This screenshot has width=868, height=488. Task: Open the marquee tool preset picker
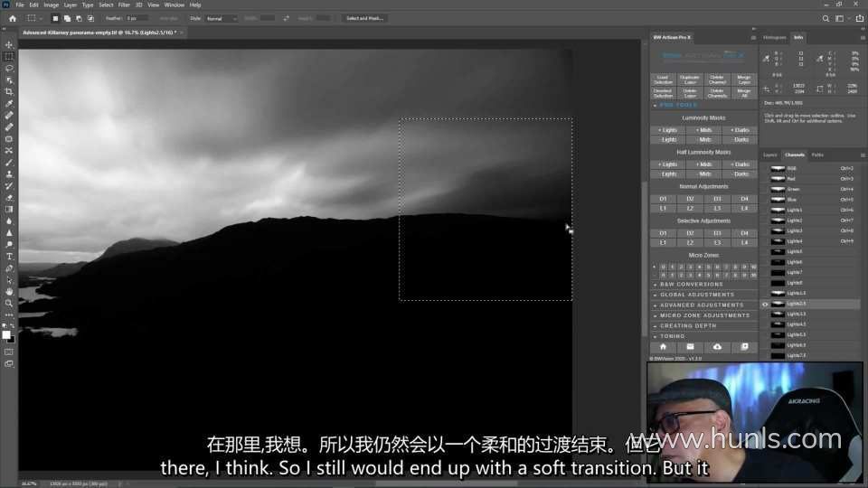click(35, 18)
